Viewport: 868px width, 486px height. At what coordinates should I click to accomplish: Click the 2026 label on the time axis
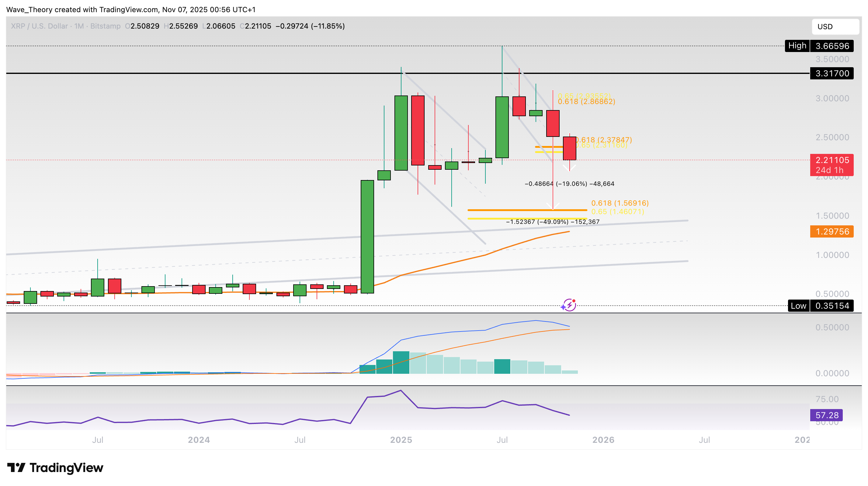[603, 440]
